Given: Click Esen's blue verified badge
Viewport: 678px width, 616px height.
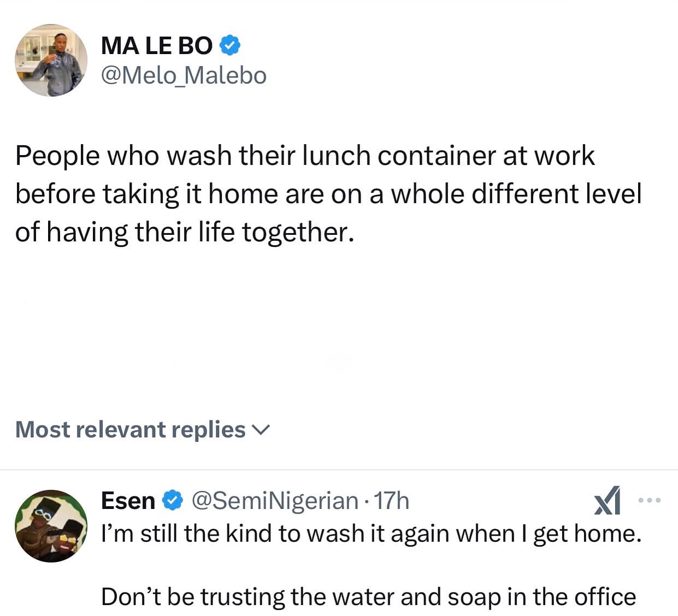Looking at the screenshot, I should (x=173, y=500).
